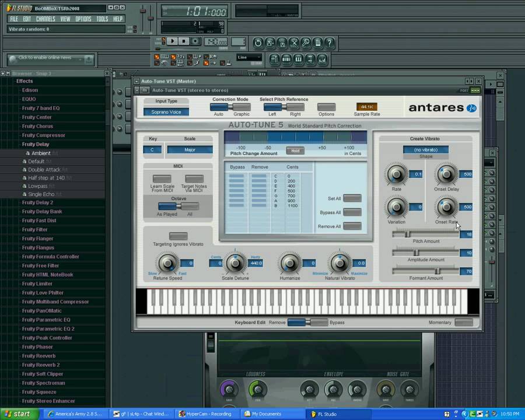Click the Retune Speed knob
Screen dimensions: 525x420
(168, 263)
